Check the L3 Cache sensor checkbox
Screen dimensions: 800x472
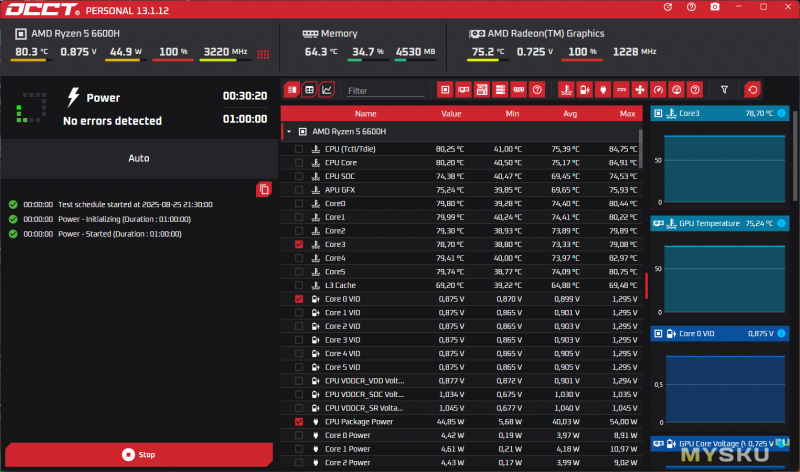299,285
